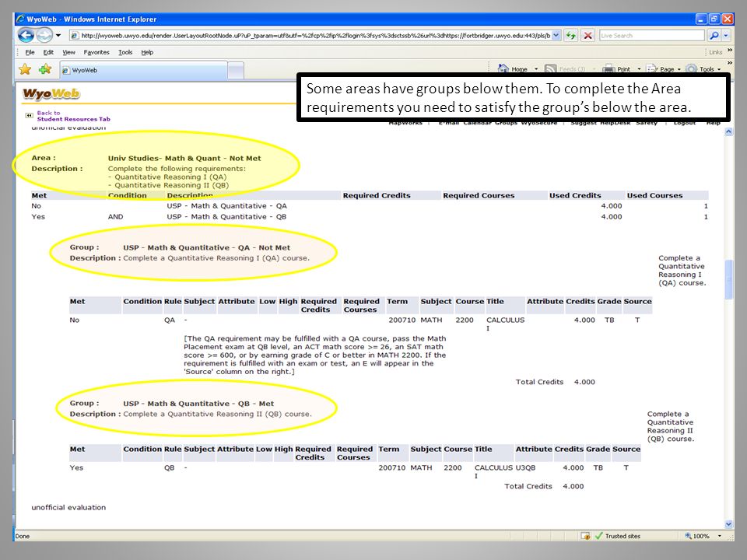
Task: Click 'USP - Math & Quantitative - QA - Not Met' heading
Action: (206, 247)
